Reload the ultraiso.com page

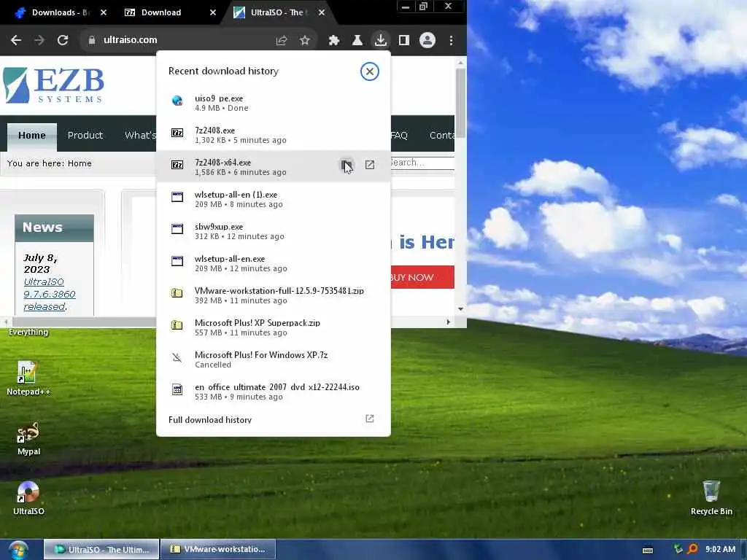(63, 41)
